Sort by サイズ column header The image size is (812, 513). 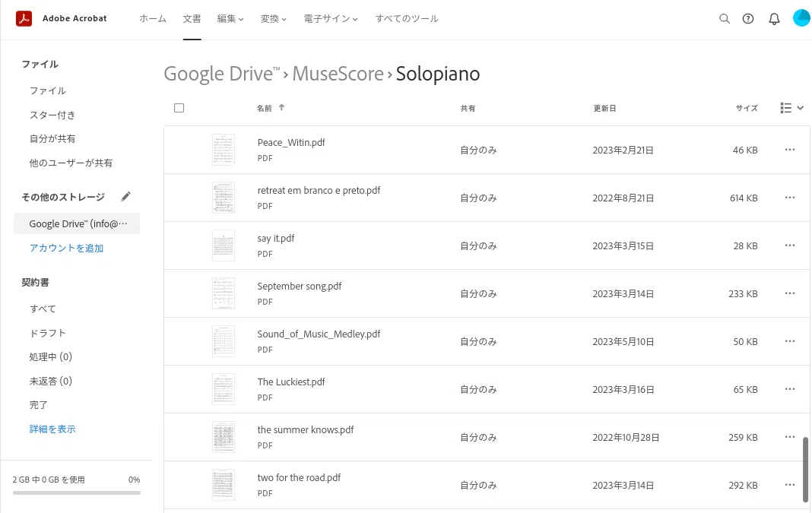pyautogui.click(x=746, y=108)
